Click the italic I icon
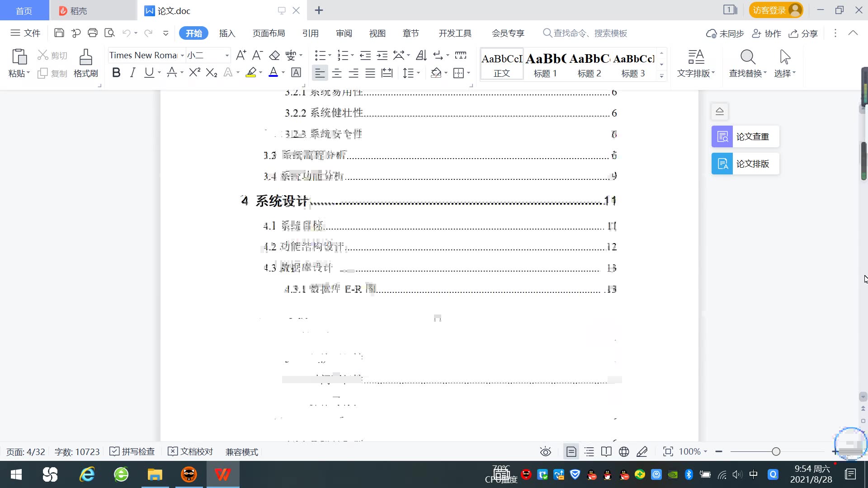The width and height of the screenshot is (868, 488). (x=132, y=73)
